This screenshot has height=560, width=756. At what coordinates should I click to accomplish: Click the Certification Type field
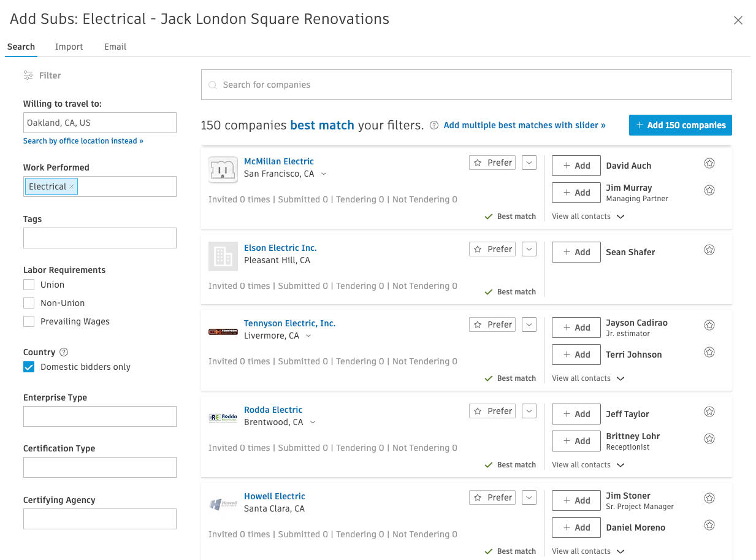point(100,467)
